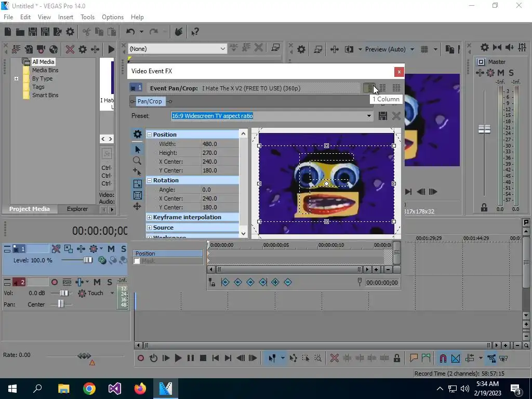
Task: Enable the Mask checkbox
Action: point(137,261)
